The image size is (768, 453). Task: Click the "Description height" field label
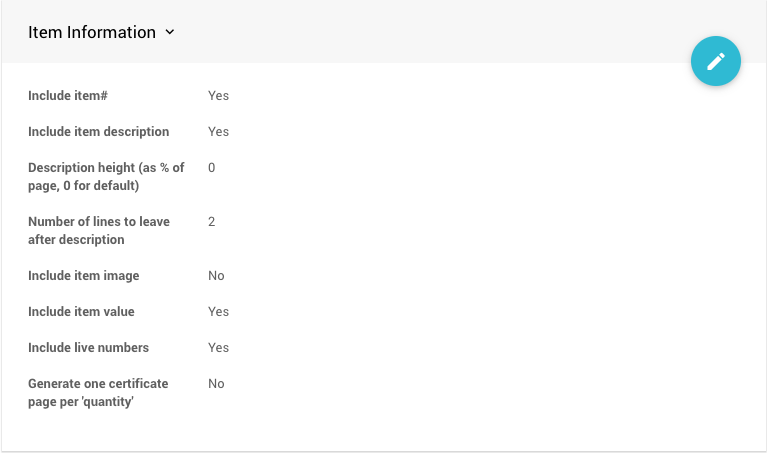106,176
